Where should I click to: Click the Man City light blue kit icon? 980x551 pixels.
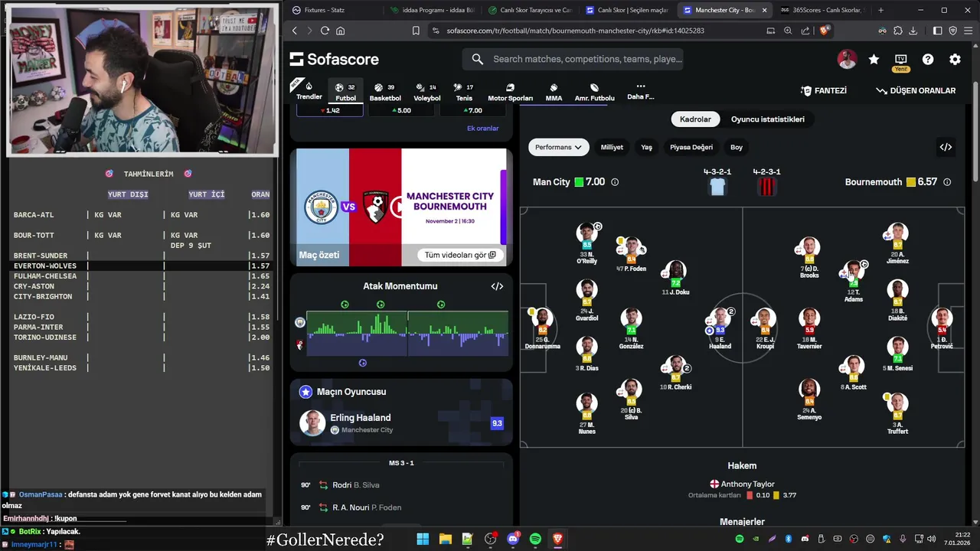pos(717,187)
